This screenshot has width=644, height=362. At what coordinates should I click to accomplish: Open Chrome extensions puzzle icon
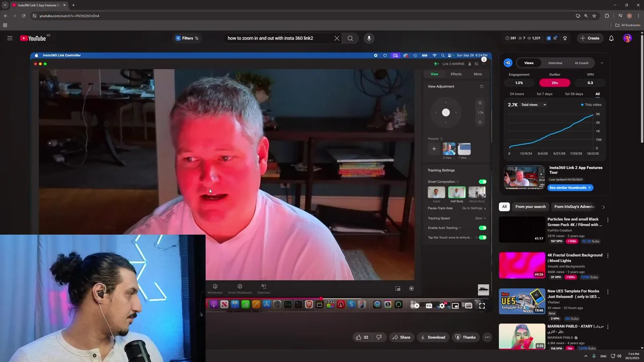[607, 16]
